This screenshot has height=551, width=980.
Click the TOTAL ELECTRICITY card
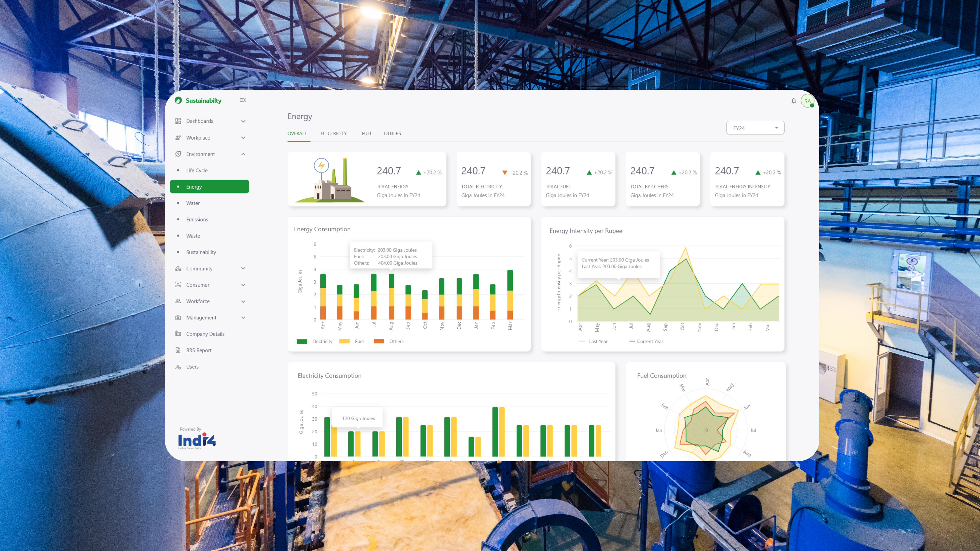coord(493,179)
